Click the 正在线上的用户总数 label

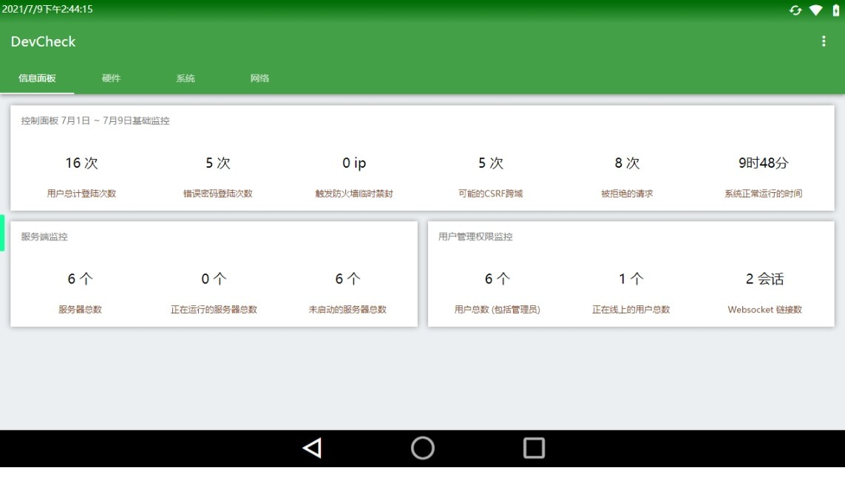(x=631, y=309)
